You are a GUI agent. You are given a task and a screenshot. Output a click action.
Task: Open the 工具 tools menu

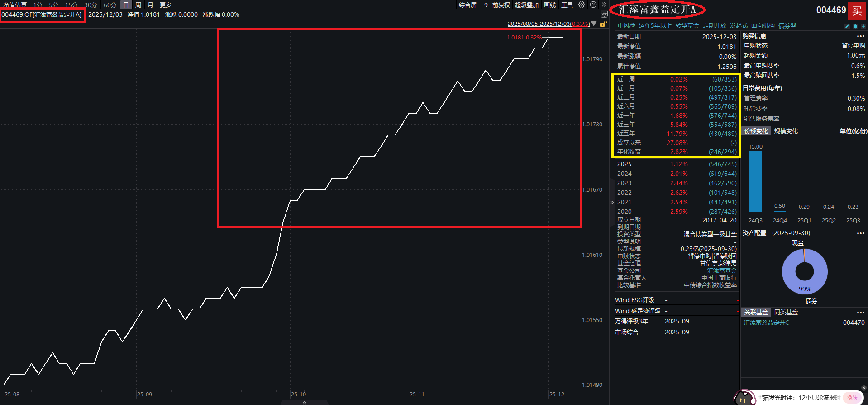pyautogui.click(x=567, y=5)
